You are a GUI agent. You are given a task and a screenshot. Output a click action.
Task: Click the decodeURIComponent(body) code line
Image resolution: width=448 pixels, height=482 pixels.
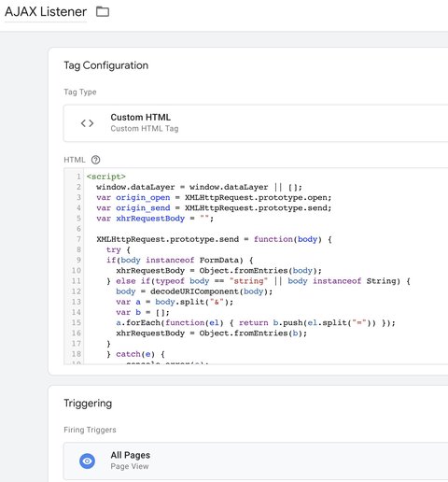click(194, 291)
